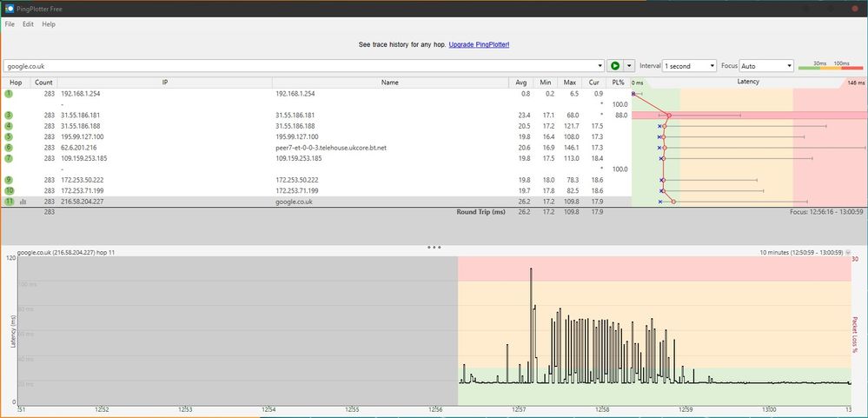Toggle hop 11 timeline graph bars icon
The width and height of the screenshot is (868, 418).
23,202
